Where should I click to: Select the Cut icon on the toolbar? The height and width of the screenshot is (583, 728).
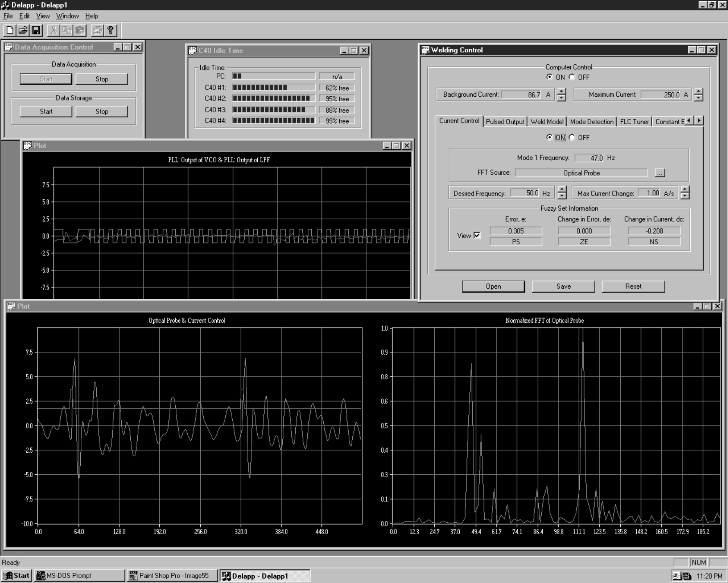(53, 30)
